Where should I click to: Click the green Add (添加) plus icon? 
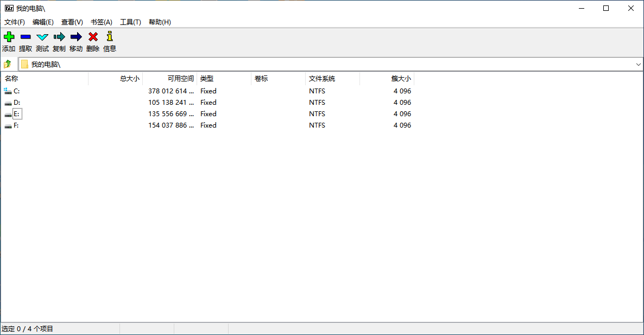[9, 37]
